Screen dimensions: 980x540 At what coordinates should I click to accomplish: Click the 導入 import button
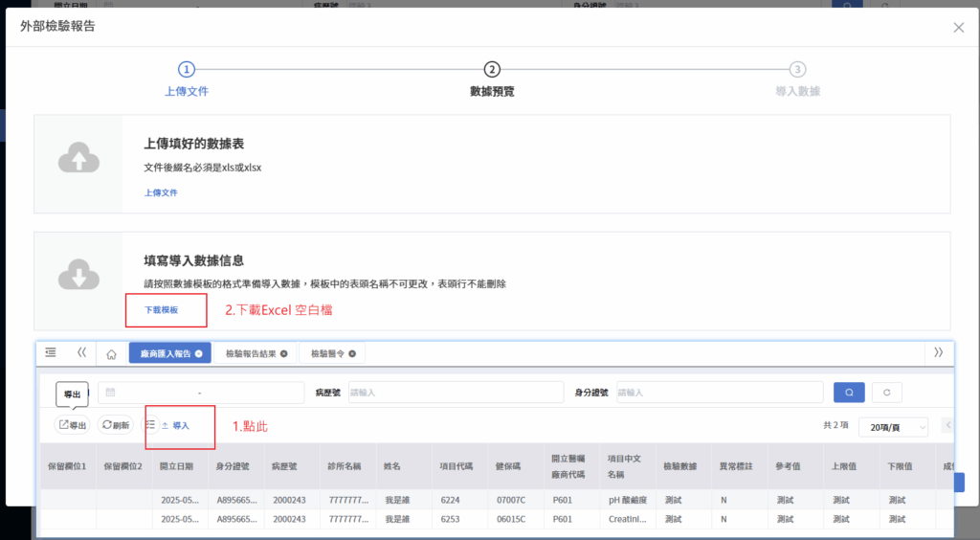(x=176, y=426)
